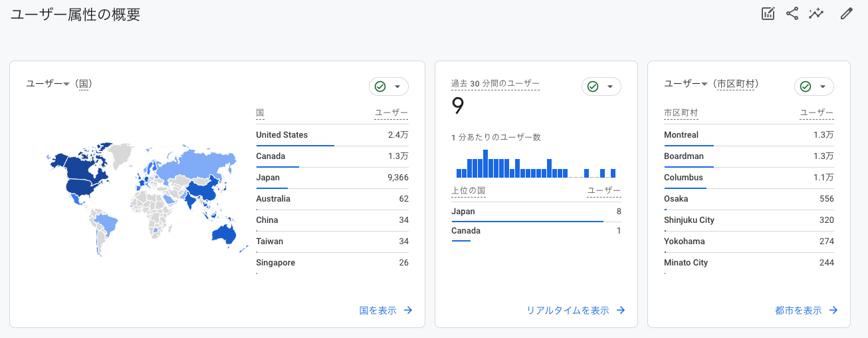Open the リアルタイムを表示 link
The height and width of the screenshot is (338, 868).
568,310
